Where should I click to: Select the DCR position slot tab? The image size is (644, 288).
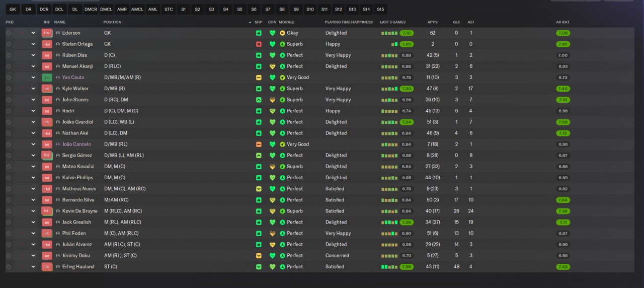[x=44, y=9]
